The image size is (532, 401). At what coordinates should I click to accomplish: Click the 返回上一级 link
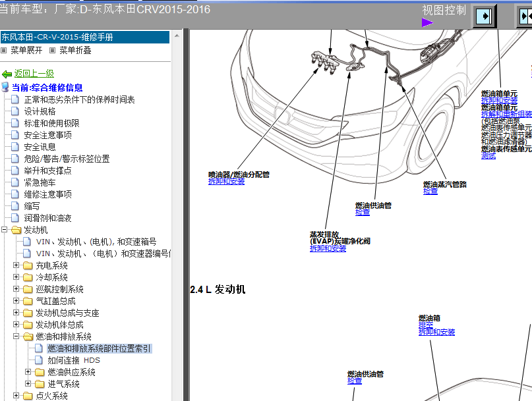click(x=34, y=73)
